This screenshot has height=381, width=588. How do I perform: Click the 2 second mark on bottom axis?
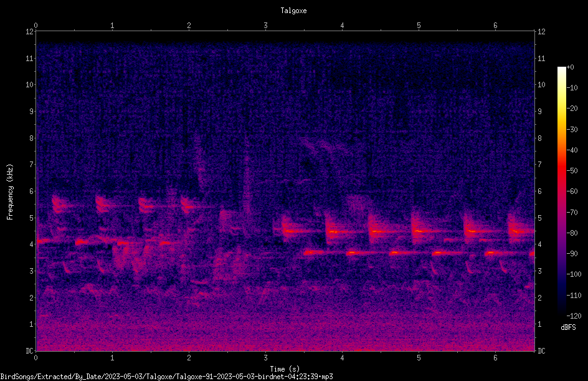(x=189, y=358)
